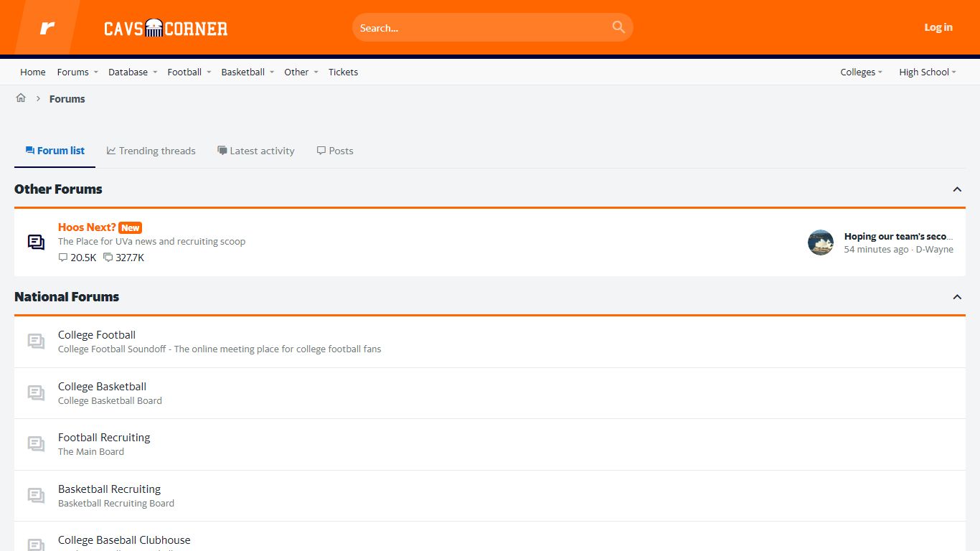
Task: Open the Football Recruiting forum link
Action: [104, 438]
